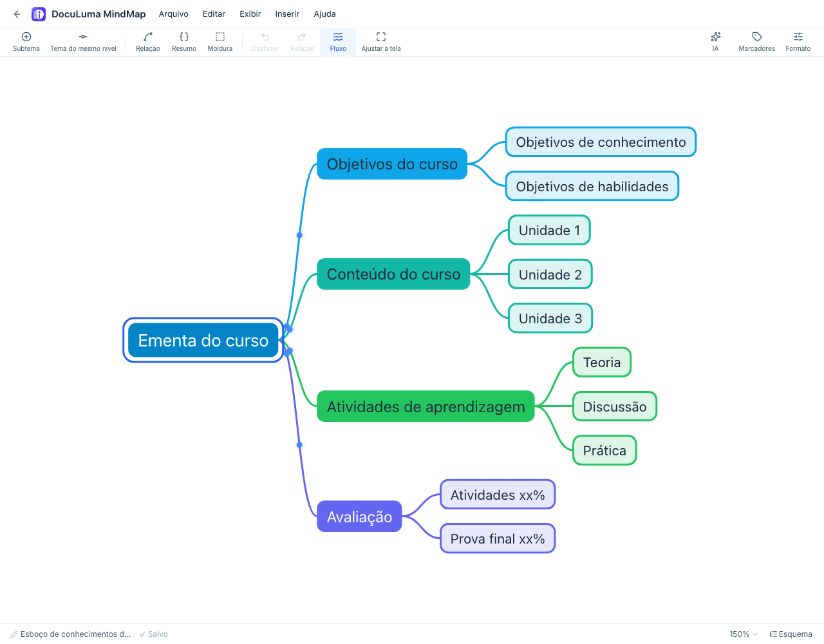The width and height of the screenshot is (824, 644).
Task: Select the Unidade 1 node
Action: 550,230
